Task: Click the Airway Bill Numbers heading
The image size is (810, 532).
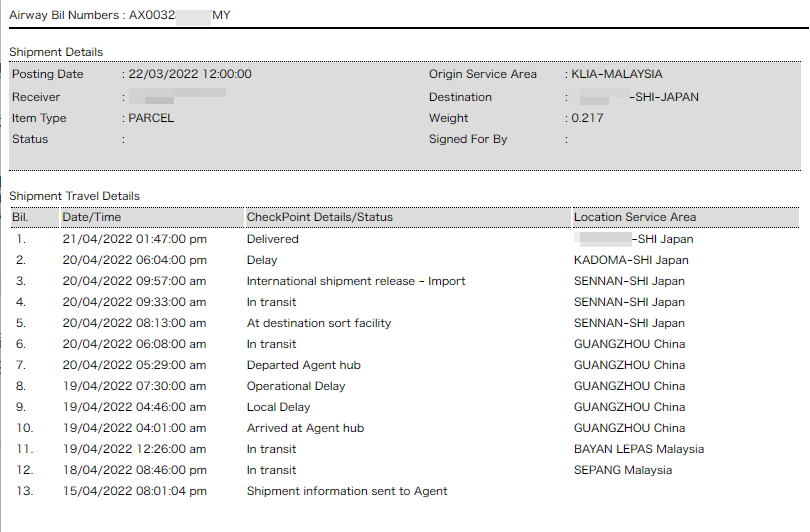Action: [119, 16]
